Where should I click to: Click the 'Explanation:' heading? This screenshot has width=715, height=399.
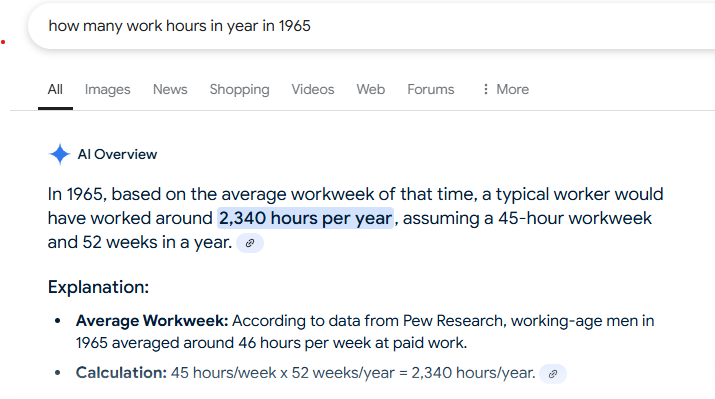tap(98, 287)
